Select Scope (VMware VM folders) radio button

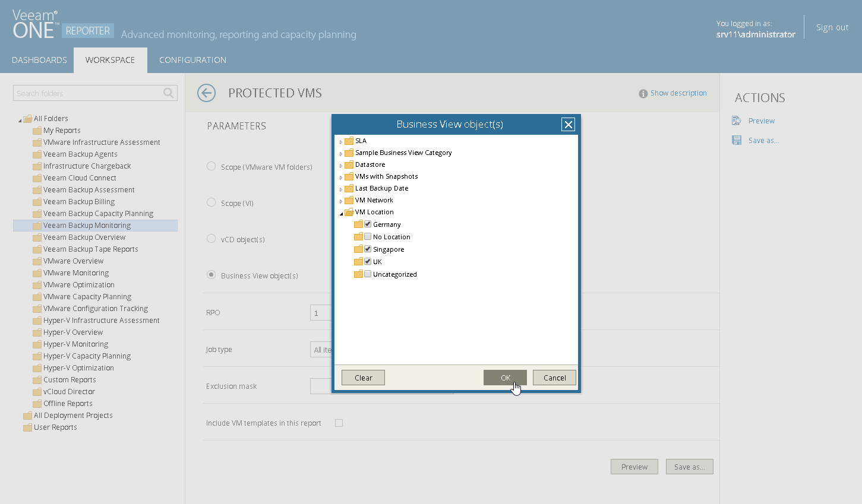(211, 166)
